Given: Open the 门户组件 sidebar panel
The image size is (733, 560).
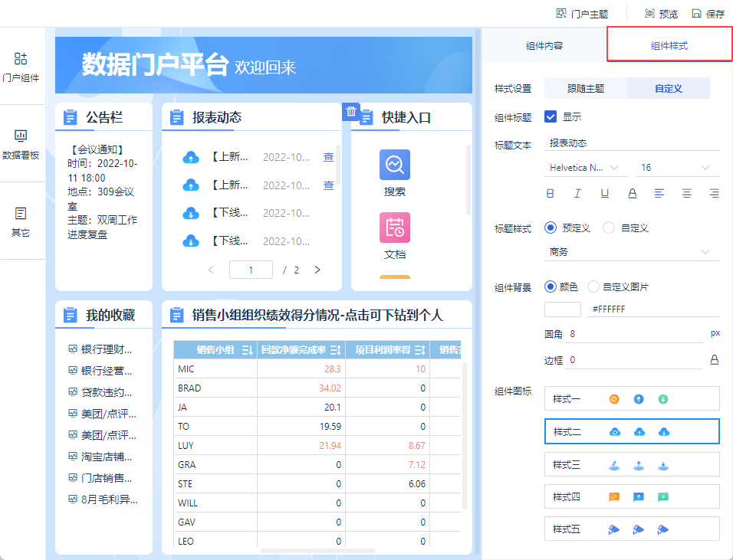Looking at the screenshot, I should (21, 67).
